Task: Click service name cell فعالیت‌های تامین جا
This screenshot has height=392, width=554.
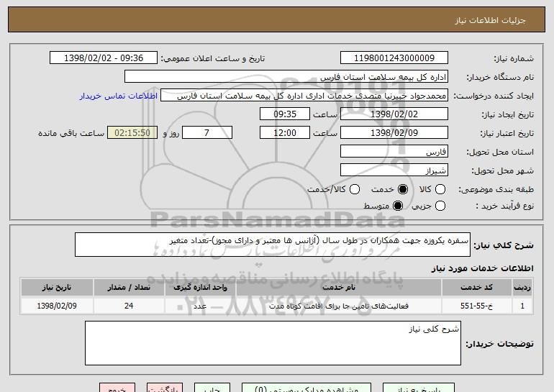Action: 338,306
